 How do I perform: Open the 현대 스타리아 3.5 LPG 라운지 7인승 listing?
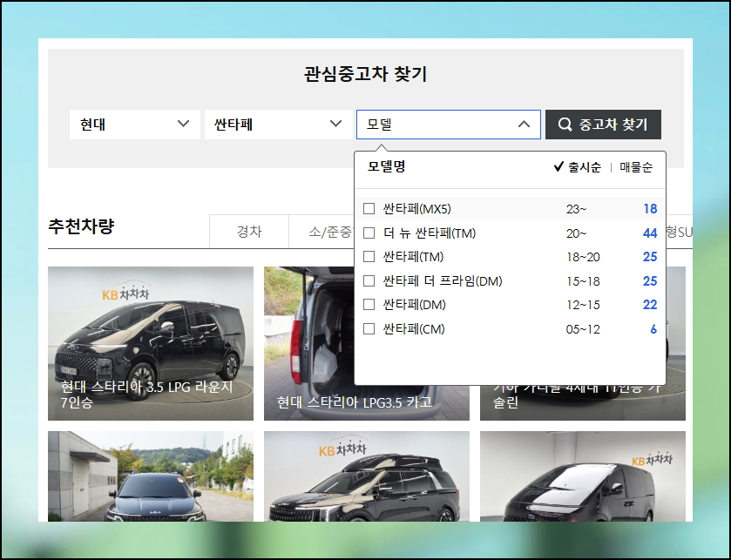(x=151, y=343)
